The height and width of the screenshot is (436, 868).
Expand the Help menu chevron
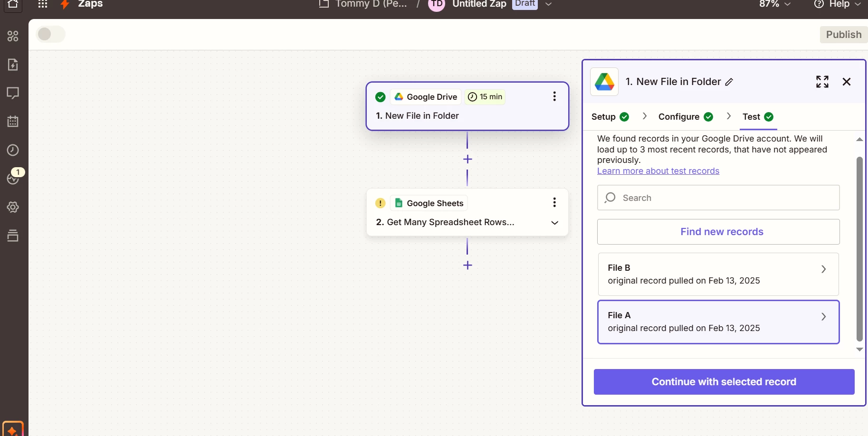coord(858,4)
